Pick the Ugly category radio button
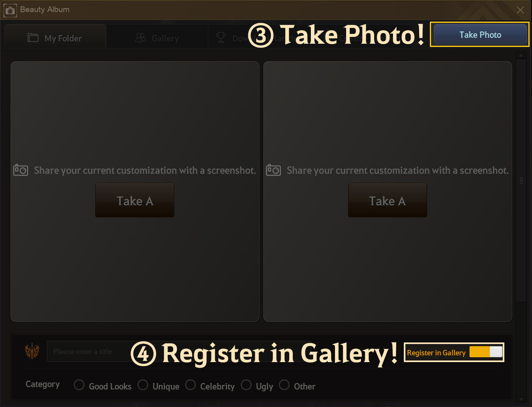 click(246, 385)
